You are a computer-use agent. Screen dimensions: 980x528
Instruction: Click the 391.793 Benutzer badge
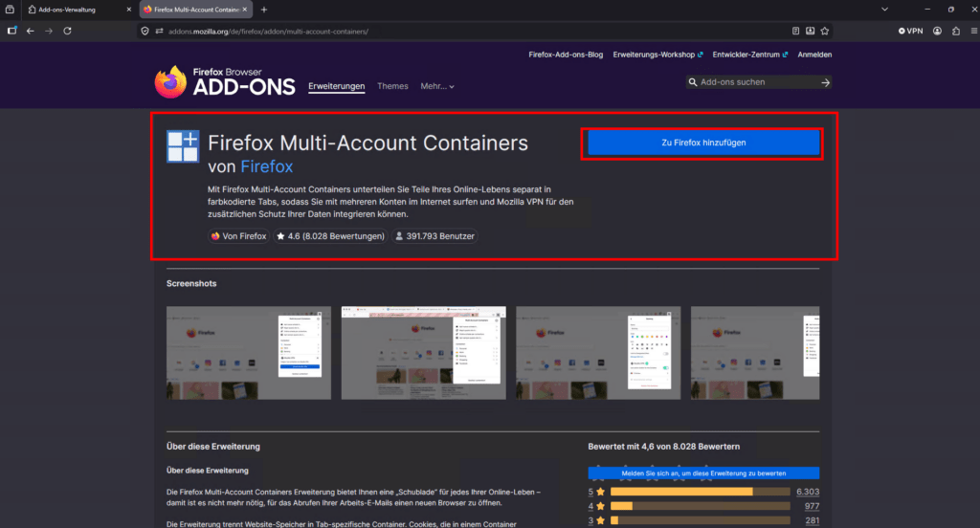click(x=435, y=236)
